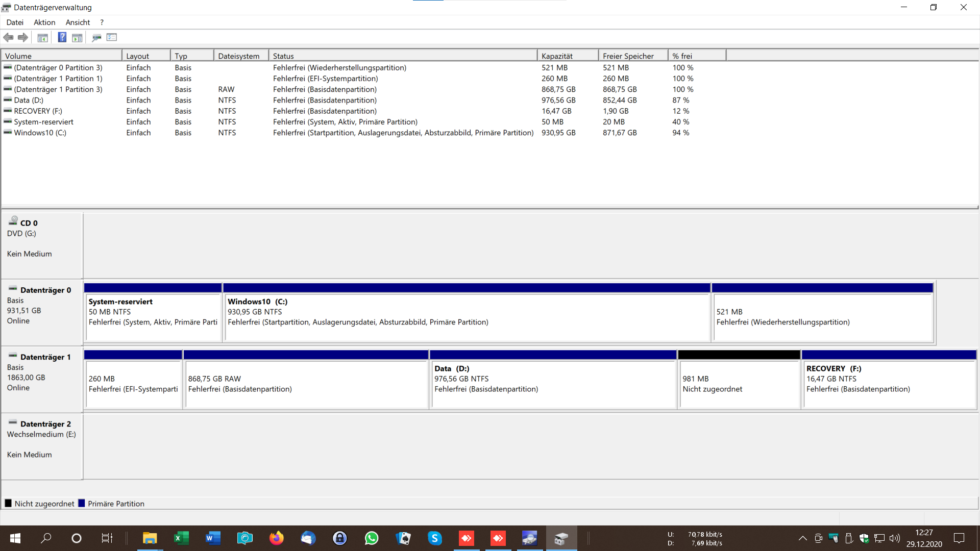This screenshot has width=980, height=551.
Task: Open the Ansicht menu
Action: pyautogui.click(x=78, y=22)
